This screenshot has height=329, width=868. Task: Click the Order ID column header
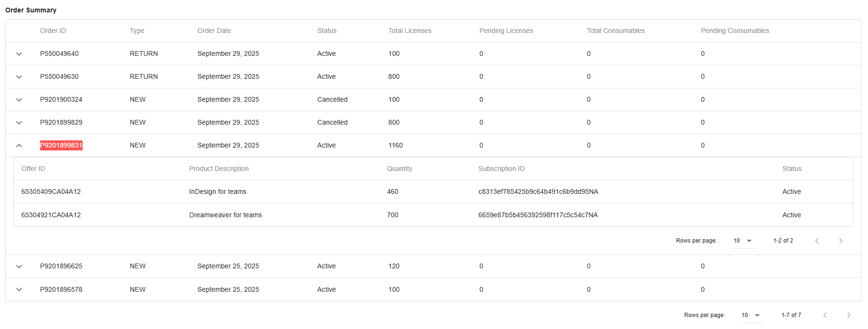pos(53,31)
